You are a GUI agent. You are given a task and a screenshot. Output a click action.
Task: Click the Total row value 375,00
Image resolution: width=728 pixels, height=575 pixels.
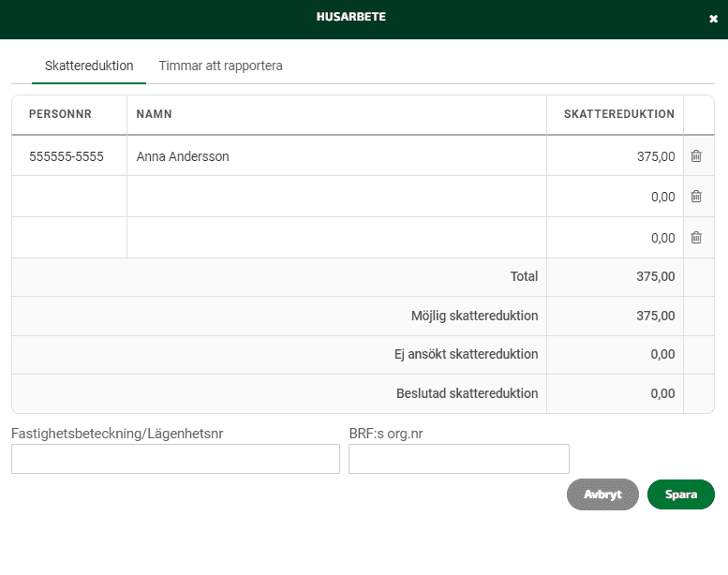tap(656, 276)
